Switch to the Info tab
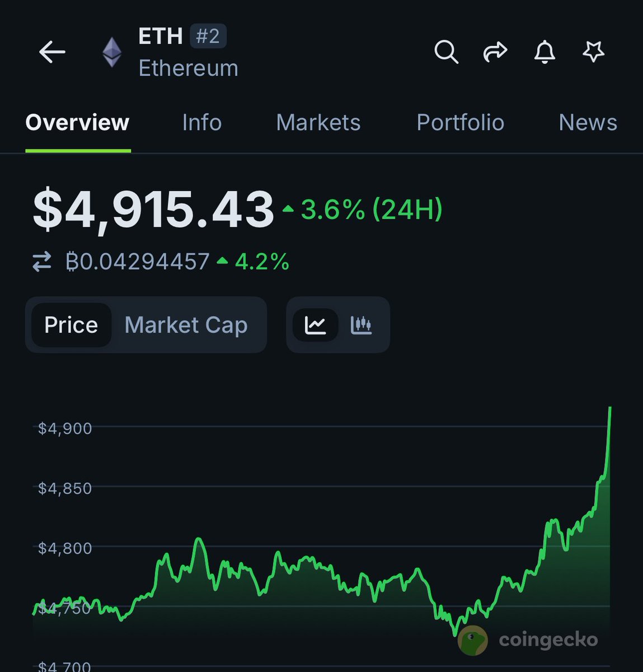 [201, 123]
